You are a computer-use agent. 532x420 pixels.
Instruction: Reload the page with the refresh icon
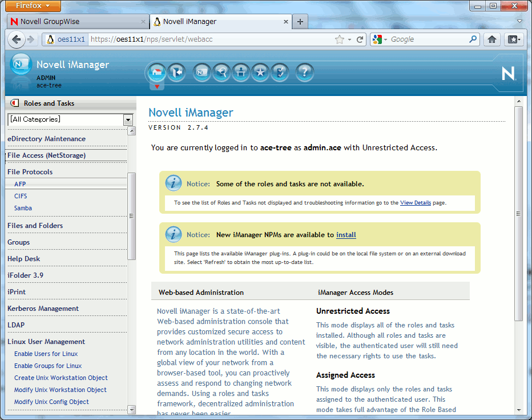click(360, 39)
